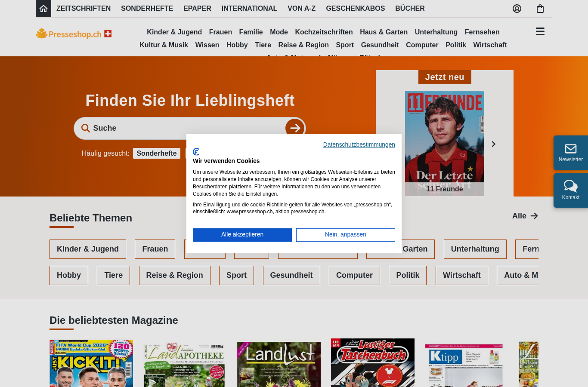This screenshot has width=588, height=387.
Task: Select Frauen in header categories
Action: [220, 32]
